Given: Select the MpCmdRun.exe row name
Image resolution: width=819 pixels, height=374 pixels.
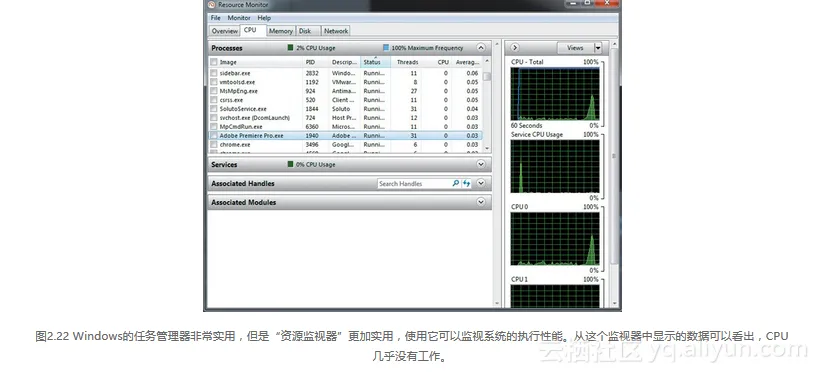Looking at the screenshot, I should (241, 126).
